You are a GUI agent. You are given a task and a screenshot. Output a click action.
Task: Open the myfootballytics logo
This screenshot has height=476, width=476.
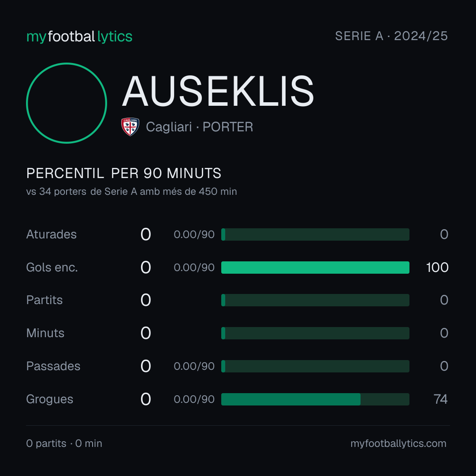coord(79,37)
